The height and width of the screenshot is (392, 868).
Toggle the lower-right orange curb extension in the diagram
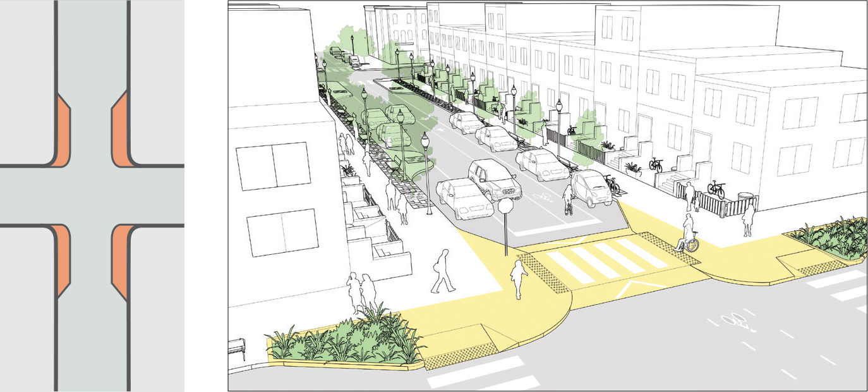coord(120,253)
